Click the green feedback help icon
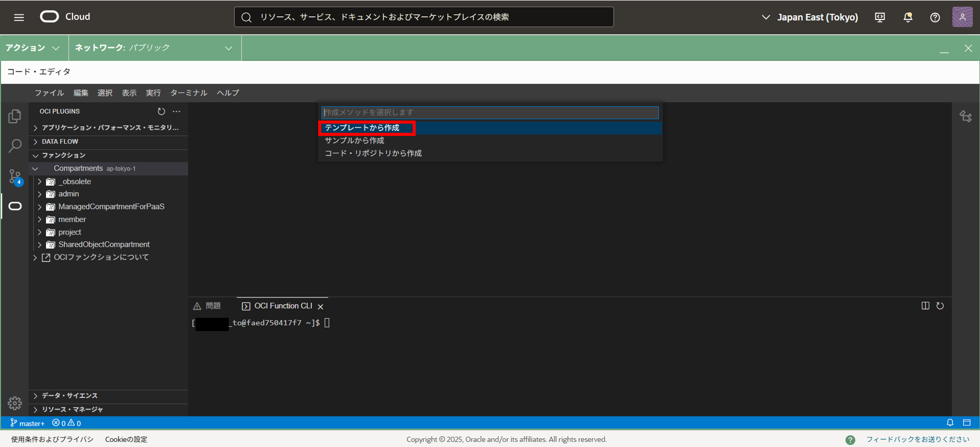 [x=850, y=440]
